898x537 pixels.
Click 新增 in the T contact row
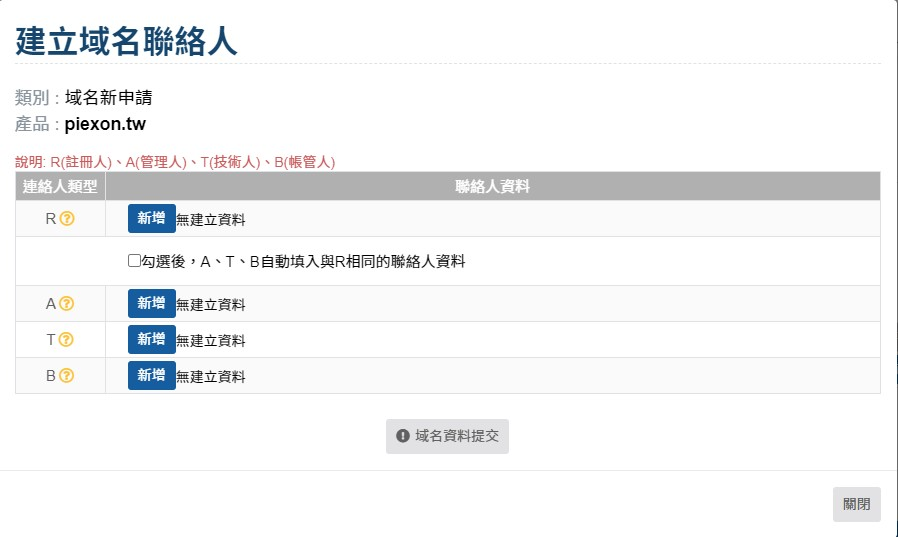[152, 339]
